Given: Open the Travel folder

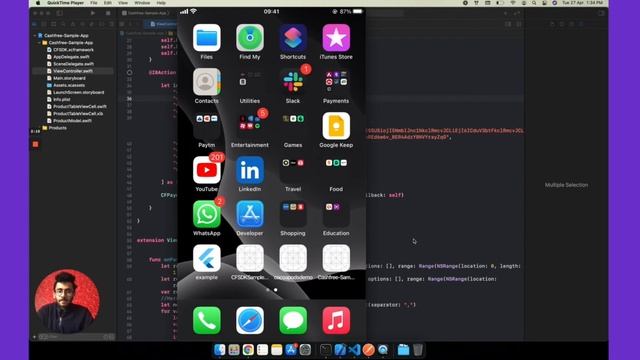Looking at the screenshot, I should (293, 170).
